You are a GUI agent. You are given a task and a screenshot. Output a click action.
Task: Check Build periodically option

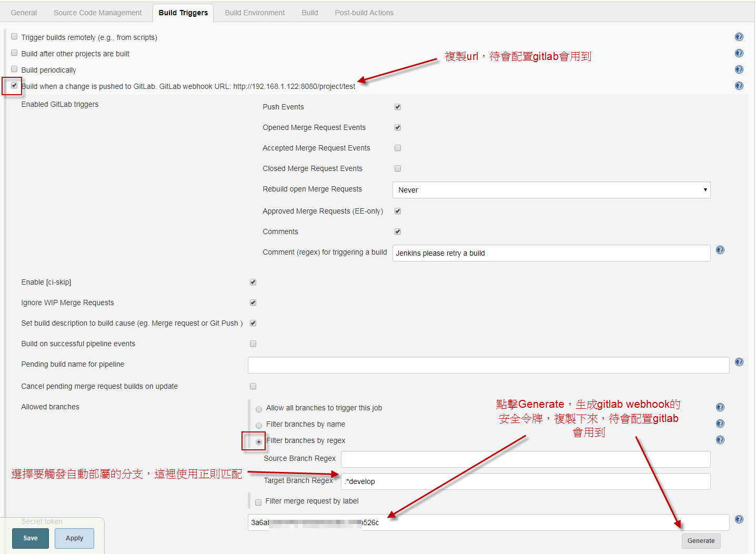(14, 69)
